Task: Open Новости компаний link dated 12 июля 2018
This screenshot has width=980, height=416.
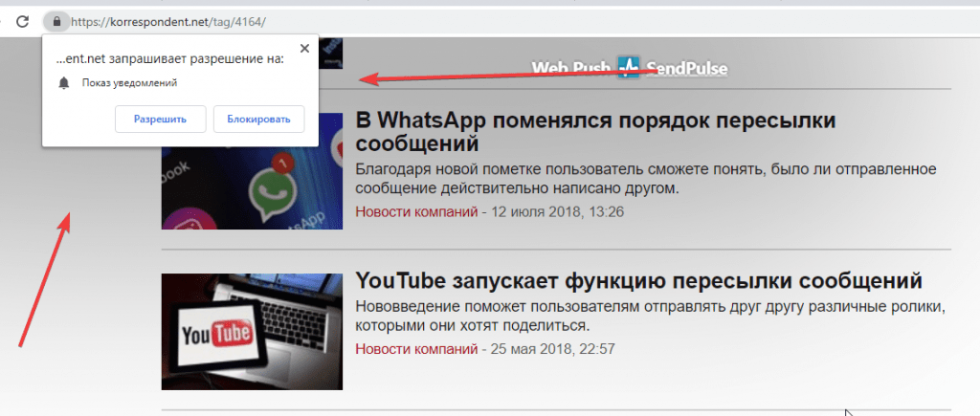Action: point(417,211)
